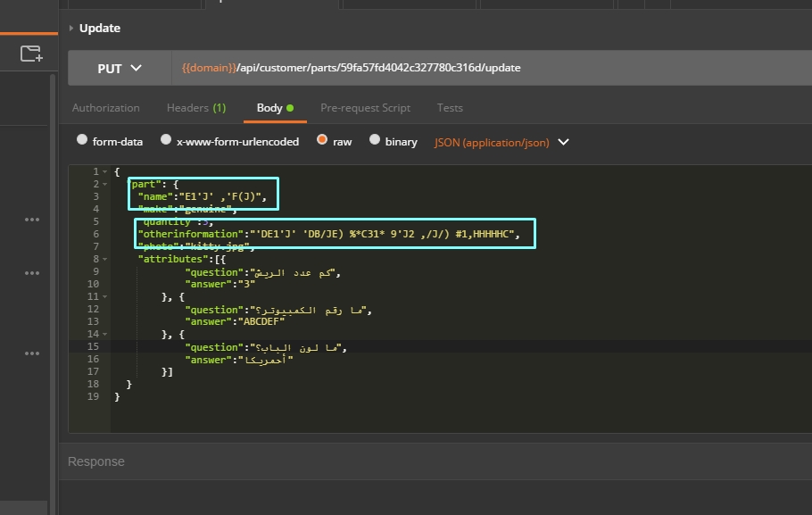This screenshot has width=812, height=515.
Task: Click the new collection folder icon
Action: coord(31,54)
